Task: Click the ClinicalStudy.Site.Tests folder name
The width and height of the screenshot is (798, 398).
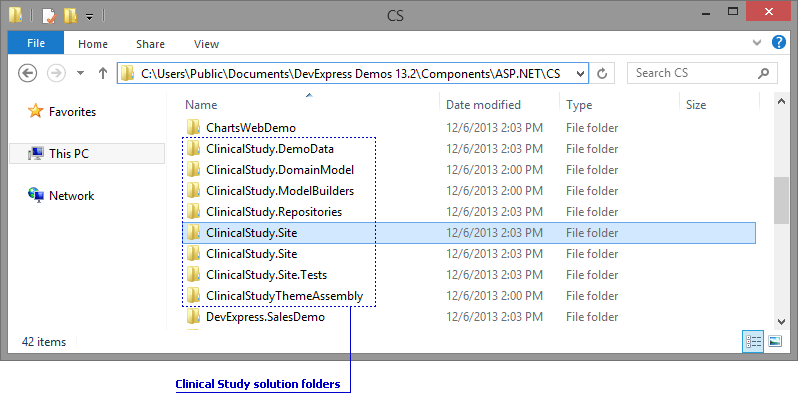Action: pyautogui.click(x=267, y=275)
